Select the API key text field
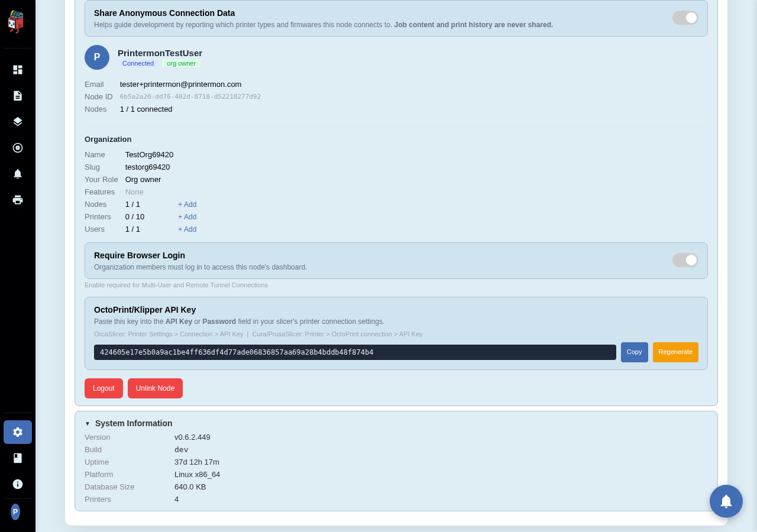 pyautogui.click(x=355, y=352)
